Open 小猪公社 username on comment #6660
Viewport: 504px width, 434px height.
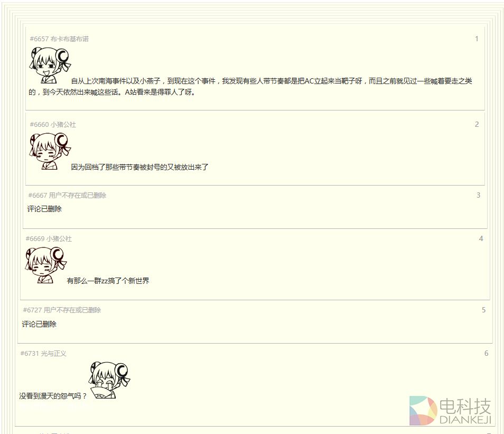pyautogui.click(x=63, y=125)
